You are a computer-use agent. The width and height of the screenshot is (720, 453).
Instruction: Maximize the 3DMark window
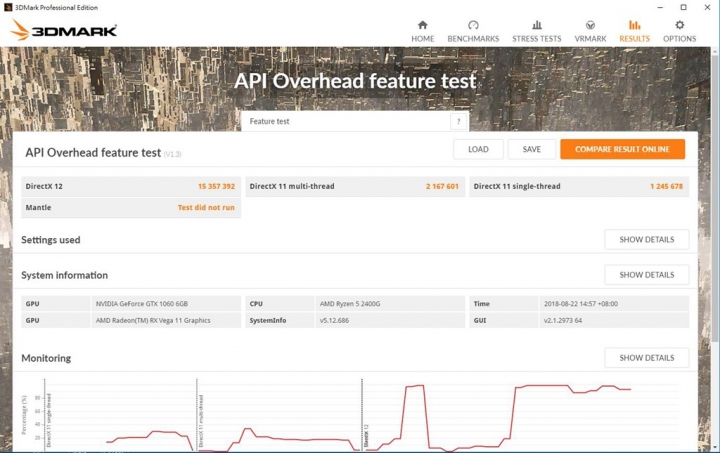pyautogui.click(x=683, y=7)
